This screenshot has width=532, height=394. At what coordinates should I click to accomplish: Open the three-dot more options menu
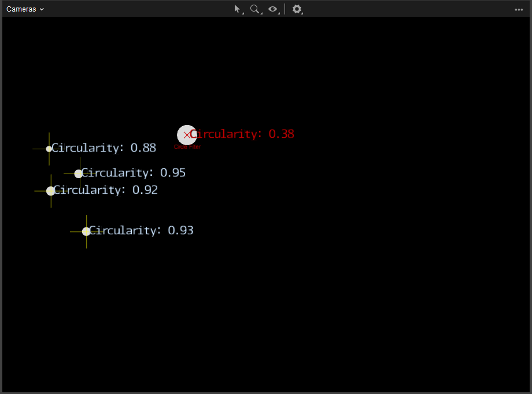point(519,9)
